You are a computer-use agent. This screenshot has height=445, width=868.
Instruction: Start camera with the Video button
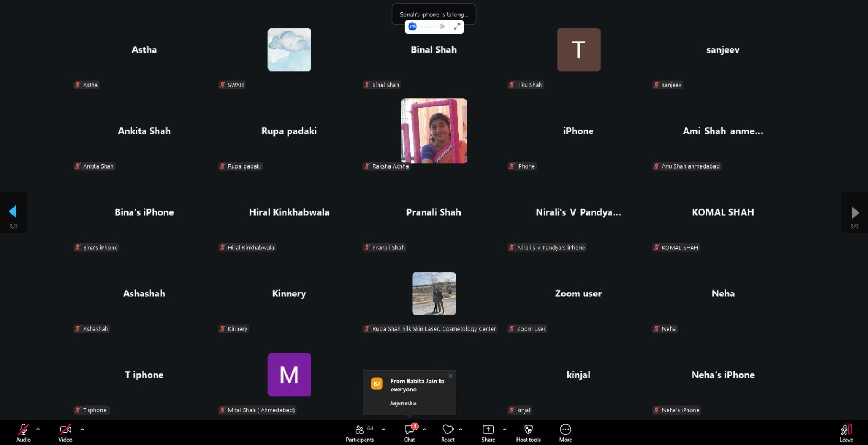pyautogui.click(x=65, y=432)
